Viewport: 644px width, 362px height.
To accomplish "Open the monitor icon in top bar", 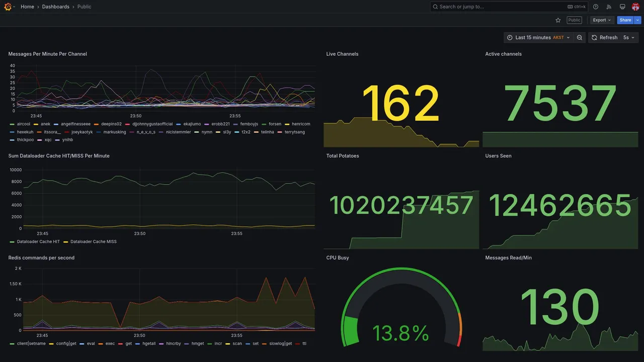I will click(622, 7).
